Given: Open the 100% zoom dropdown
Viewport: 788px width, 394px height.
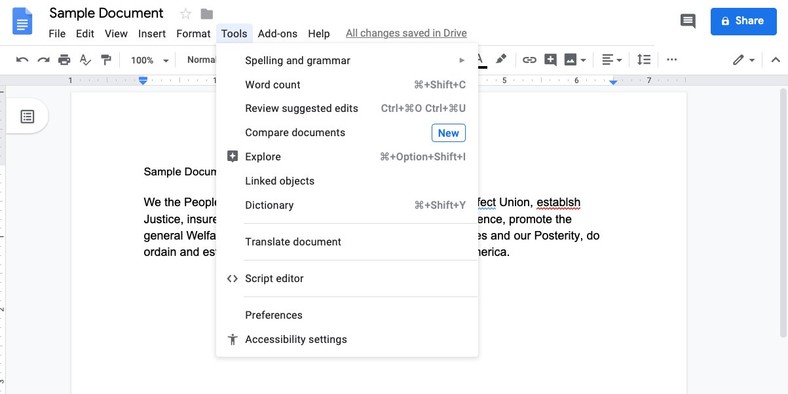Looking at the screenshot, I should [x=150, y=60].
